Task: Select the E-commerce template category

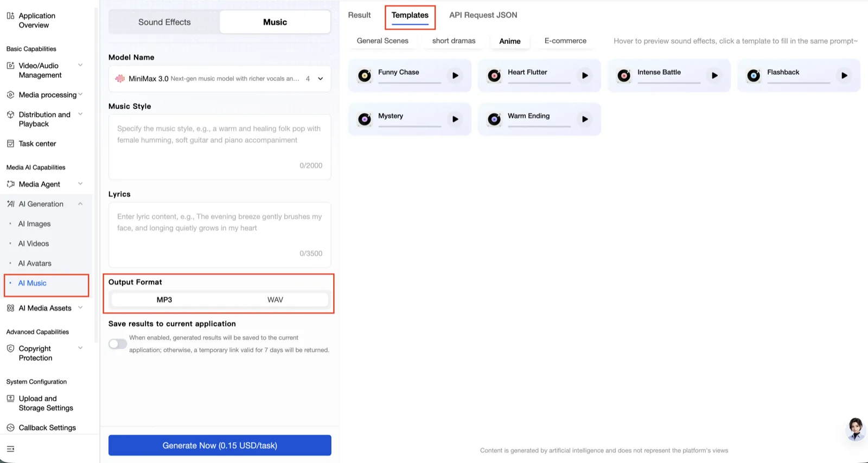Action: point(565,41)
